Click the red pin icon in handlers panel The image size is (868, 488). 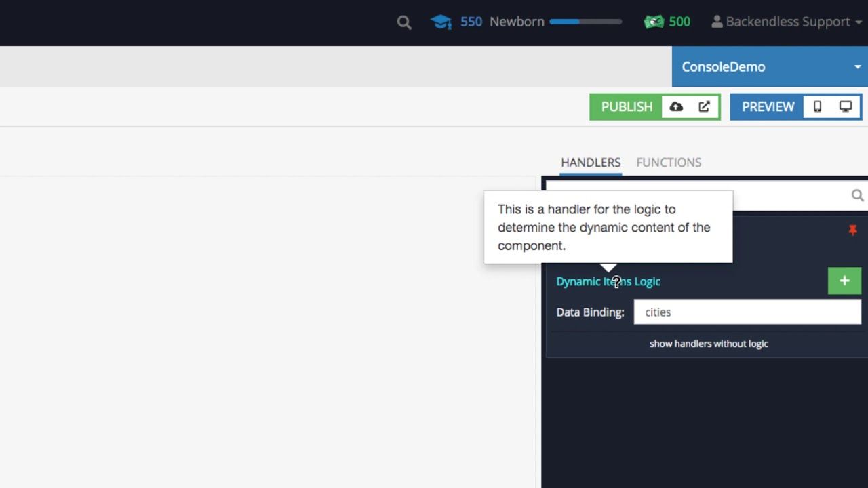coord(852,230)
